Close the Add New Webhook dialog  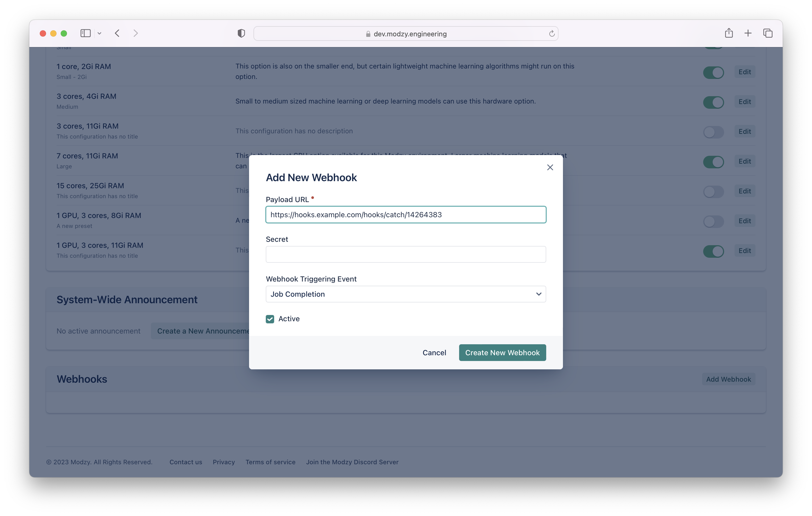(x=550, y=168)
